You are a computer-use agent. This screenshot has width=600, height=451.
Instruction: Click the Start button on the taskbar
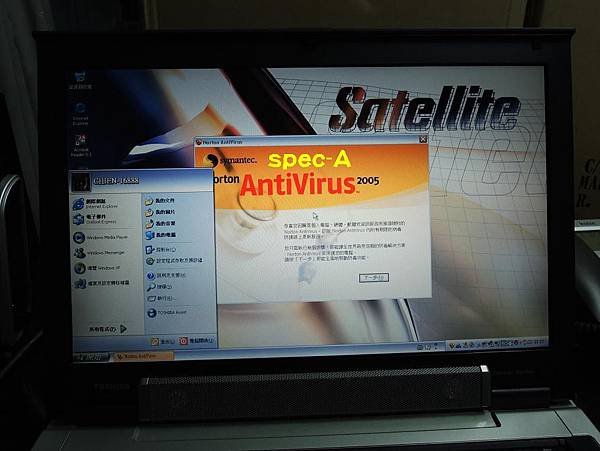[x=91, y=357]
